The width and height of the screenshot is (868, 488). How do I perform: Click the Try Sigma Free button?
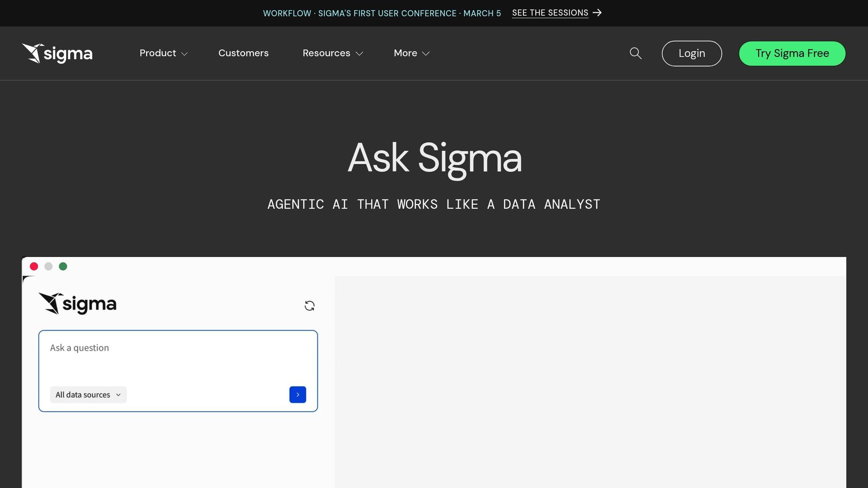(792, 53)
